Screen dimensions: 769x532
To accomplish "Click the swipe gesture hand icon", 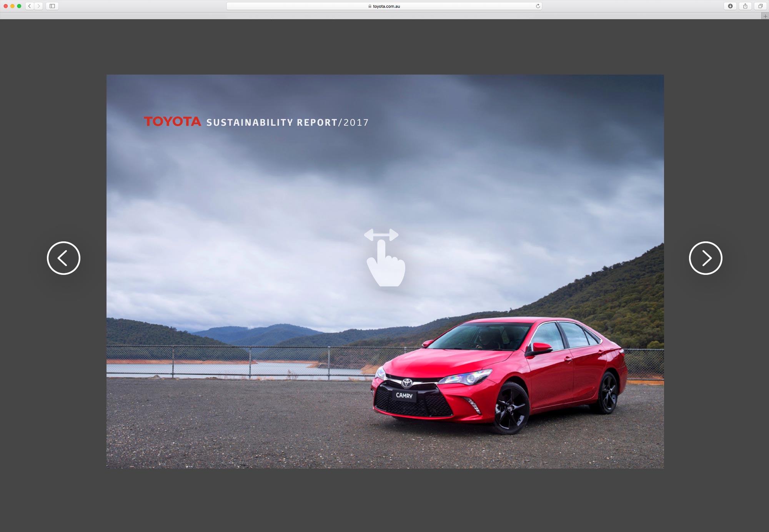I will (x=384, y=257).
